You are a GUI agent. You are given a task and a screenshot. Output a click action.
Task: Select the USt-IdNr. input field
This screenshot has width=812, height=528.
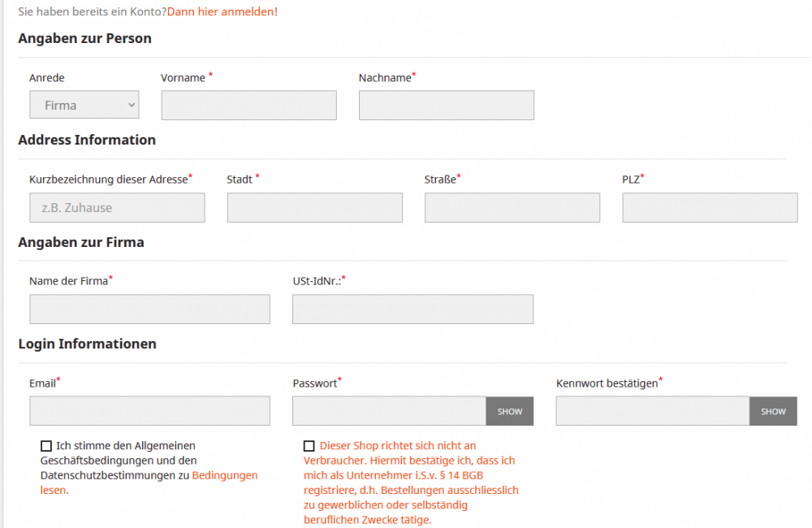click(412, 309)
